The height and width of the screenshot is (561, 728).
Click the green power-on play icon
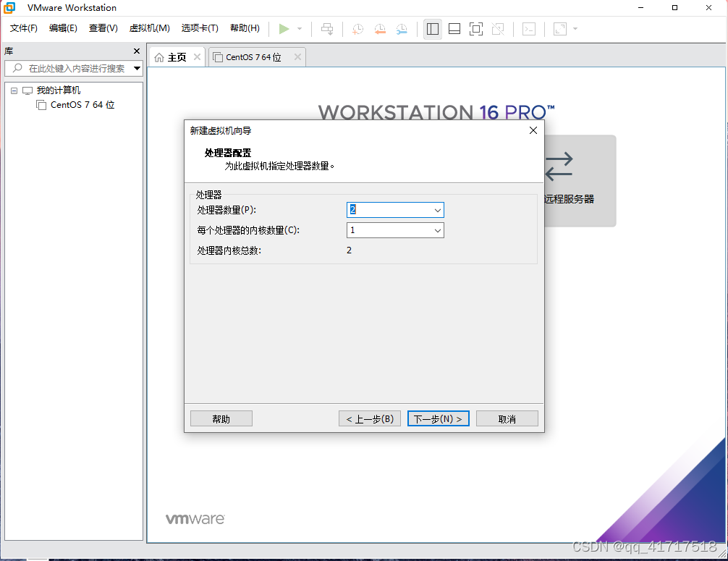point(284,29)
